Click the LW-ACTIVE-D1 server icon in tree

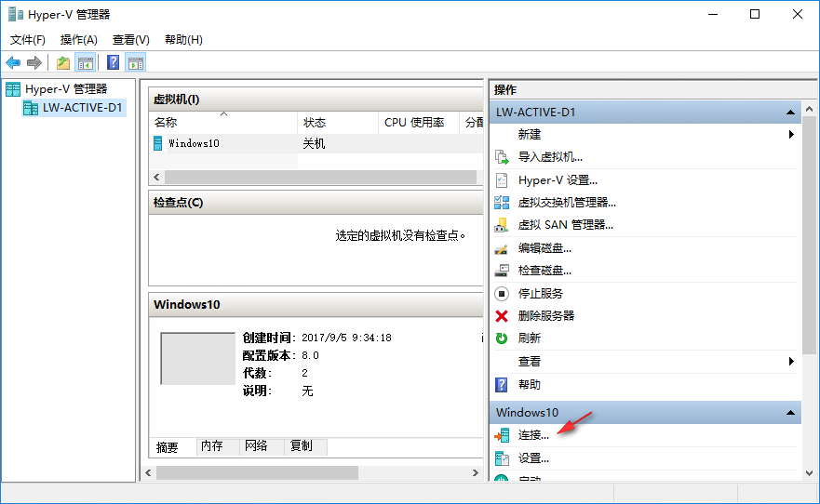click(x=31, y=108)
